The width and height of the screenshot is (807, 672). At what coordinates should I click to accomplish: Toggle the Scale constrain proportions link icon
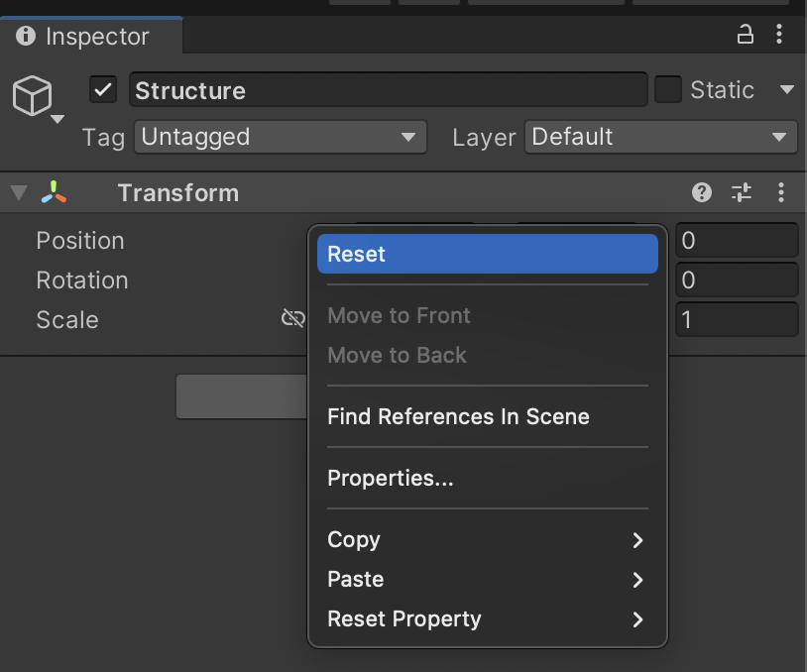tap(292, 318)
